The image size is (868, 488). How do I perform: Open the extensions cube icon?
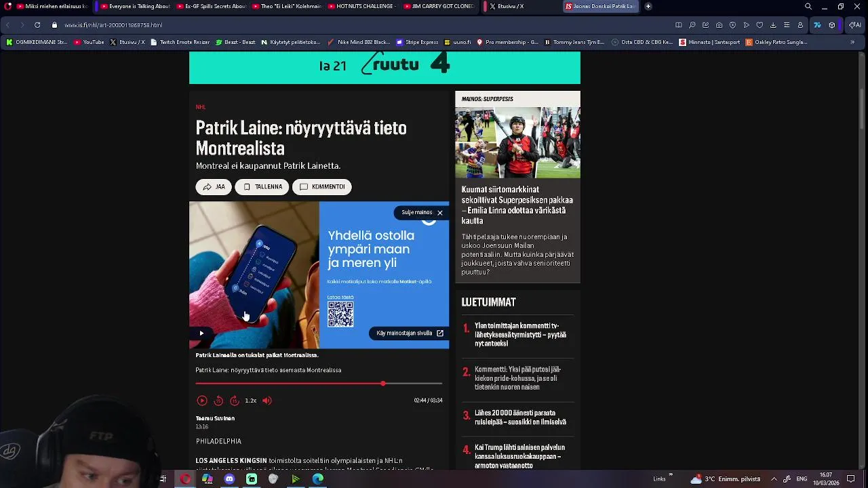click(x=832, y=25)
